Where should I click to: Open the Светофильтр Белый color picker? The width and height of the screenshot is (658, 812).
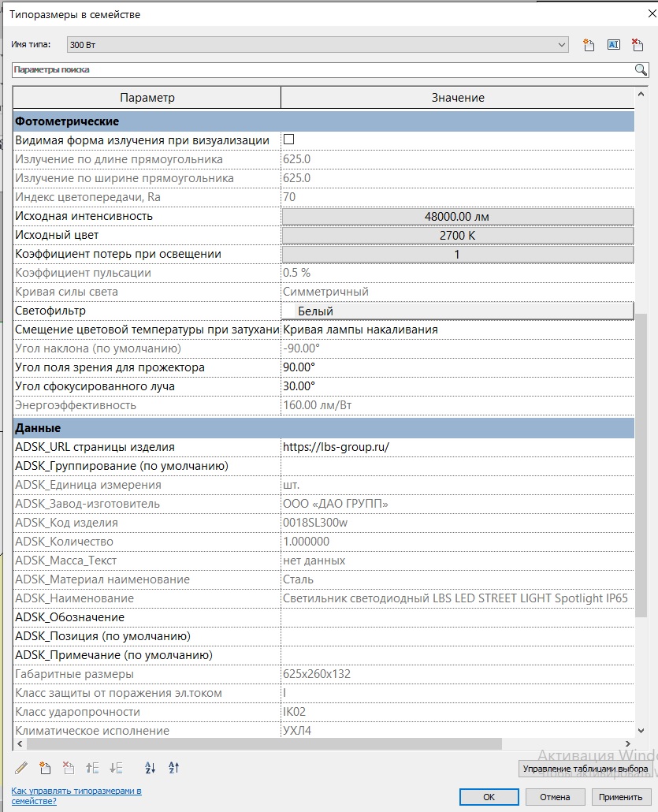click(x=458, y=311)
